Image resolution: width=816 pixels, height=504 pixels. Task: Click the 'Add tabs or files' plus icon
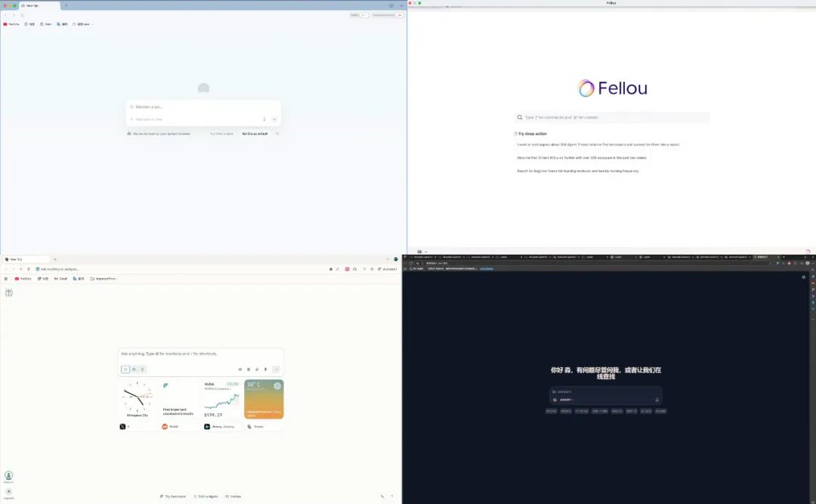tap(131, 119)
